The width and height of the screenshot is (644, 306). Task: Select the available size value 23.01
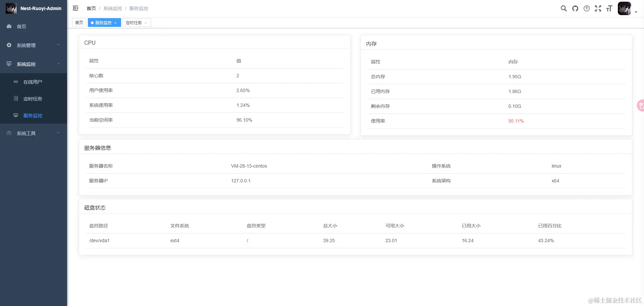391,241
